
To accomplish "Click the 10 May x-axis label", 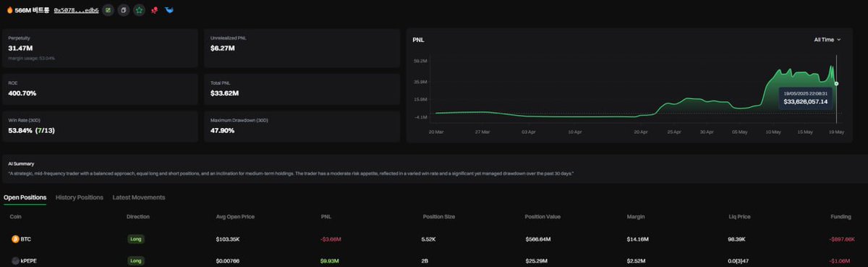I will point(773,132).
